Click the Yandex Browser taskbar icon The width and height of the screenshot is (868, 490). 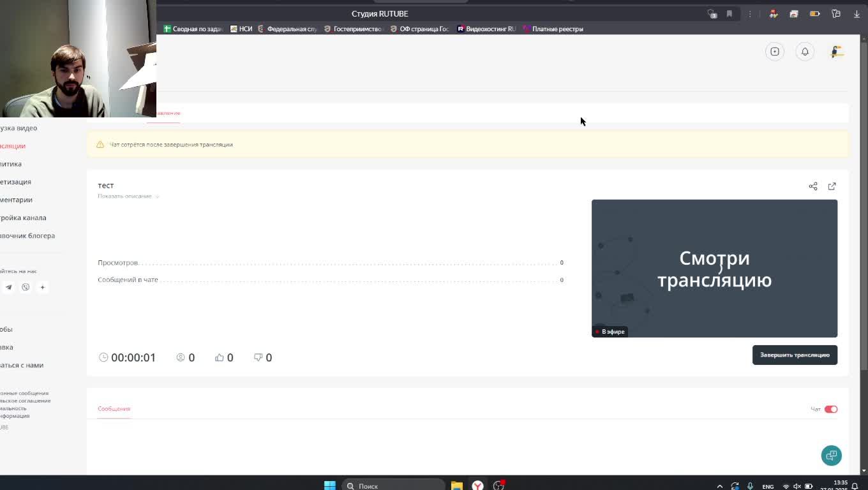[477, 486]
